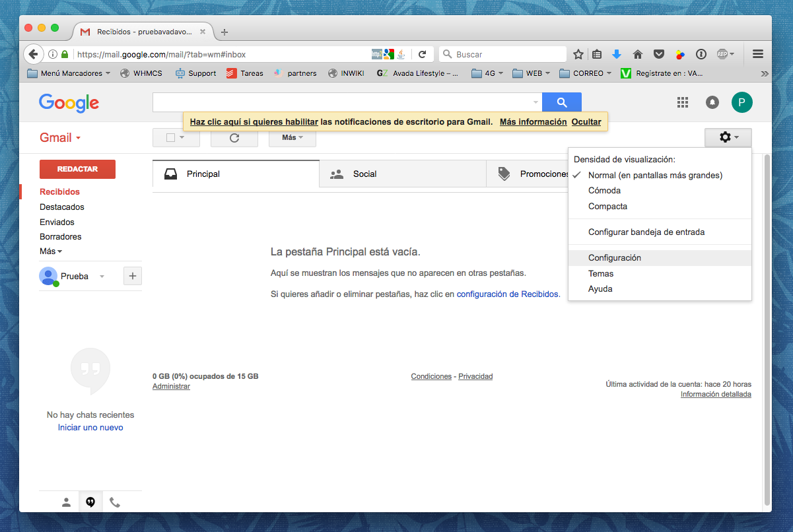The image size is (793, 532).
Task: Click the REDACTAR compose button
Action: 77,169
